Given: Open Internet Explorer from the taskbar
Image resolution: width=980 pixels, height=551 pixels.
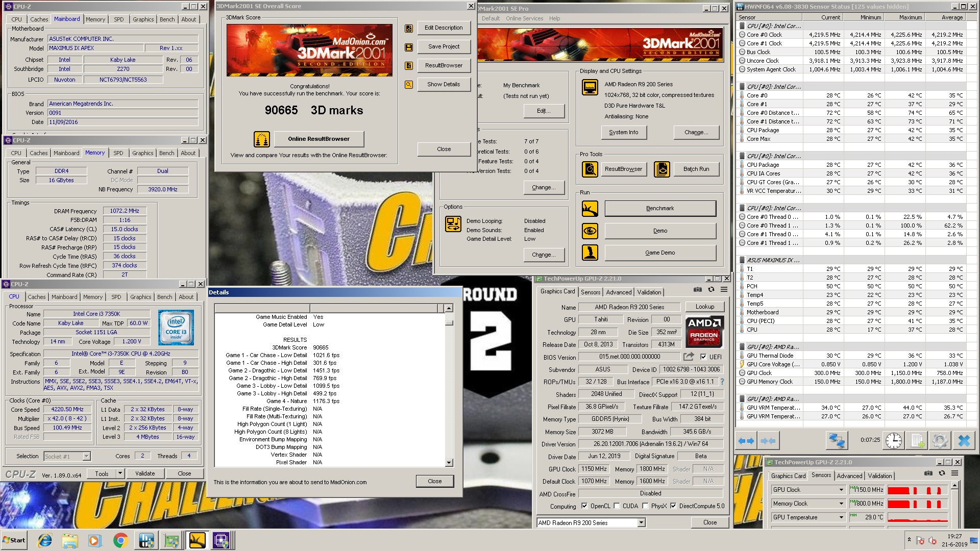Looking at the screenshot, I should coord(45,540).
